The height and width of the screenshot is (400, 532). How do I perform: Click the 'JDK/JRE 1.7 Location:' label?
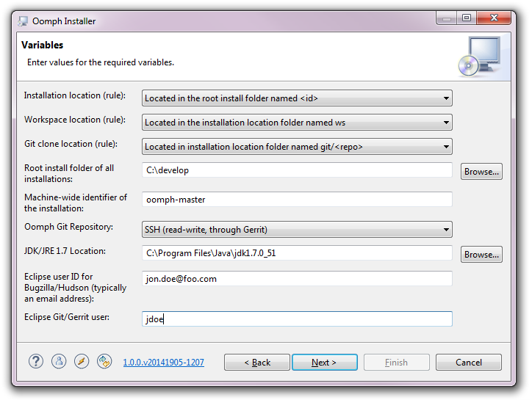click(65, 251)
